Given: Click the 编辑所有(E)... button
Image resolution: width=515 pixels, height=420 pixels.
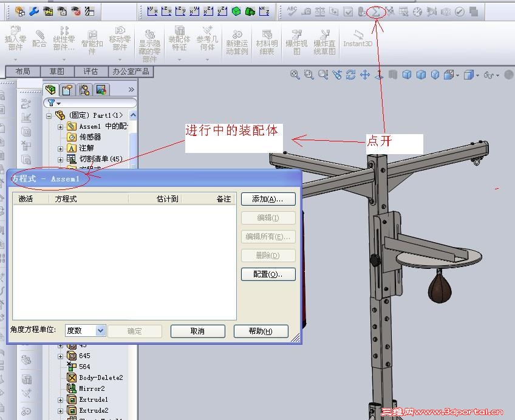Looking at the screenshot, I should pos(268,237).
